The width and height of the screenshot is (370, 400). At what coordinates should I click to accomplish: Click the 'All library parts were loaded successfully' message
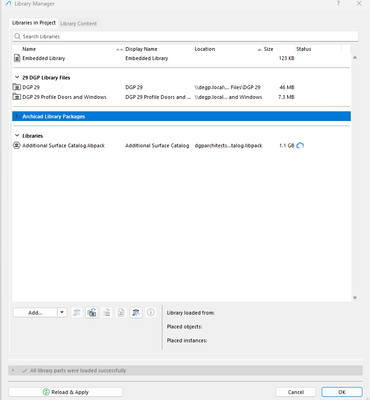tap(78, 370)
